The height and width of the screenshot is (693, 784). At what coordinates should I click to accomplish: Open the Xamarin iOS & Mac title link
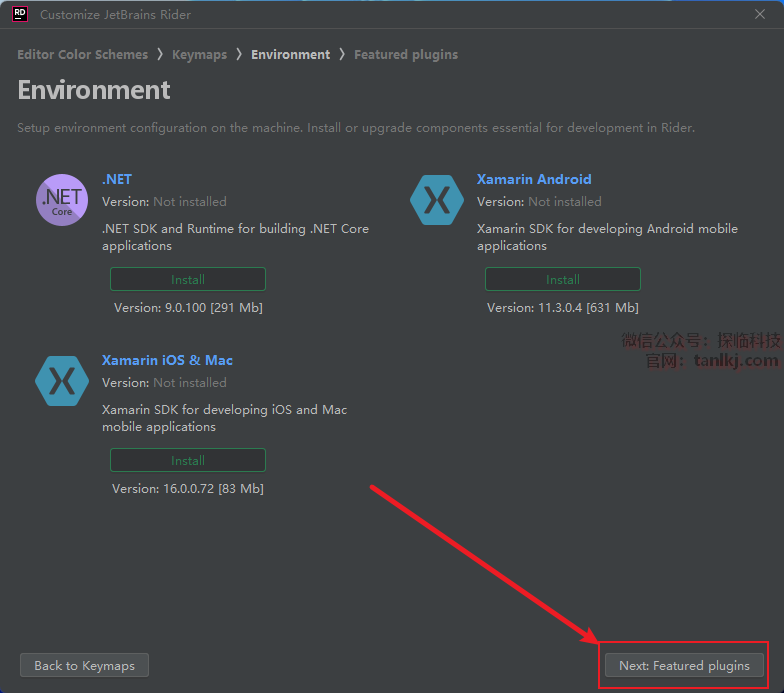pos(168,360)
